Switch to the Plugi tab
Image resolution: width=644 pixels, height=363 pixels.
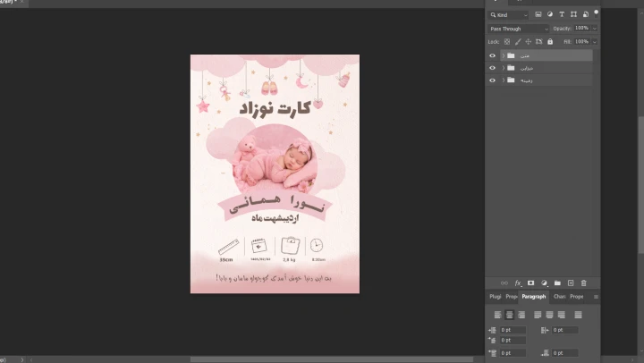tap(495, 297)
